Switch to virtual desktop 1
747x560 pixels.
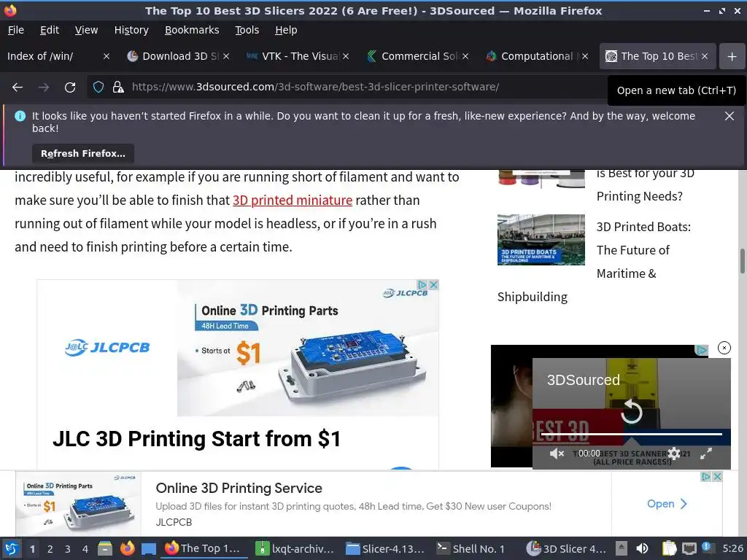pyautogui.click(x=32, y=549)
